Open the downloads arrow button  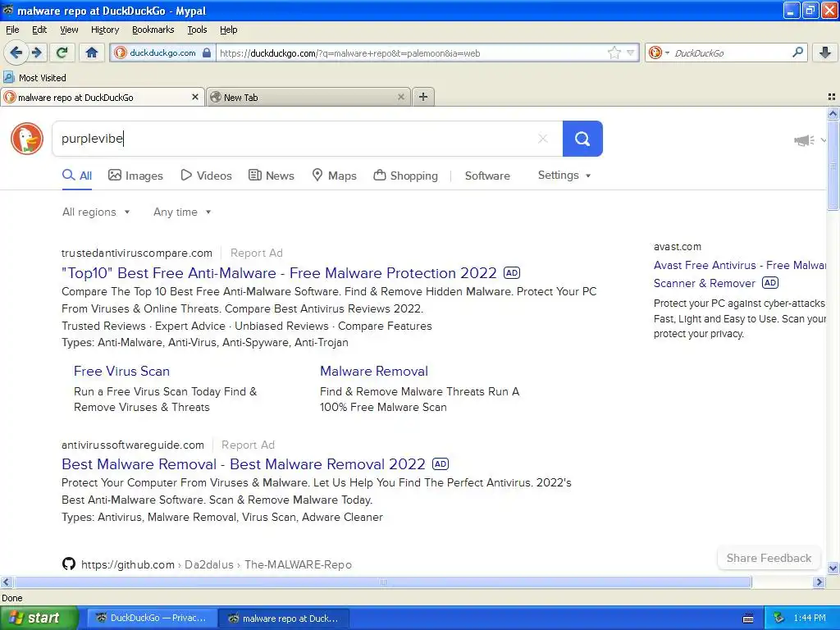point(825,52)
